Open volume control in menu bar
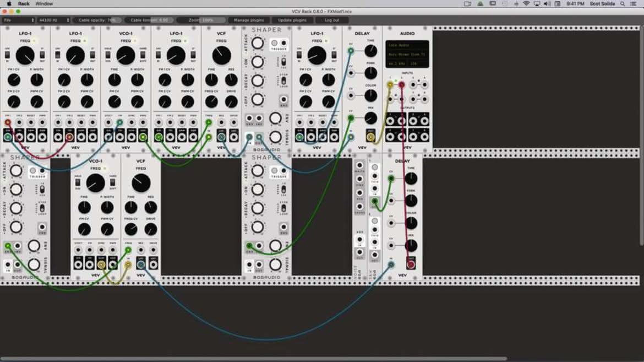This screenshot has width=644, height=362. (547, 4)
